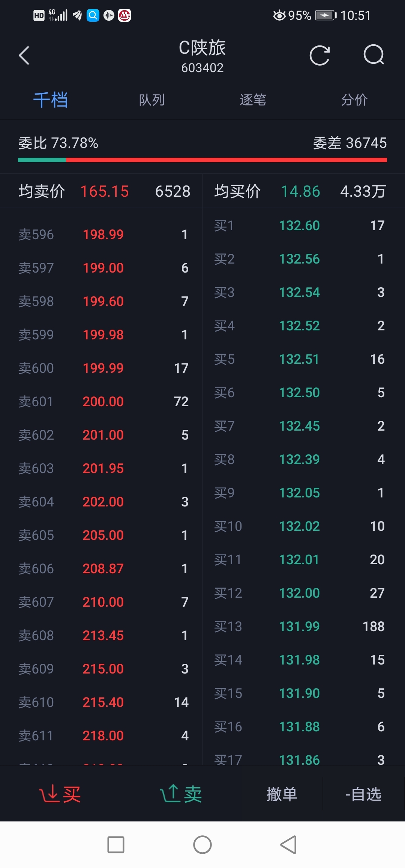The image size is (405, 868).
Task: Tap the Android back triangle button
Action: click(288, 845)
